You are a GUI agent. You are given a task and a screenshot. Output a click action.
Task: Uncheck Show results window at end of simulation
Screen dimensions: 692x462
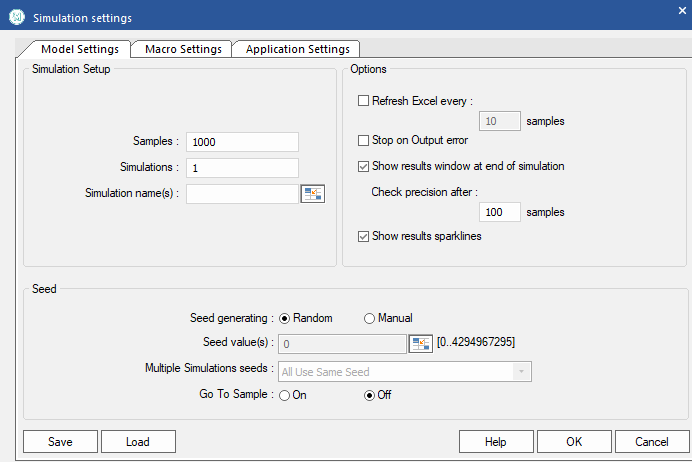(x=363, y=166)
